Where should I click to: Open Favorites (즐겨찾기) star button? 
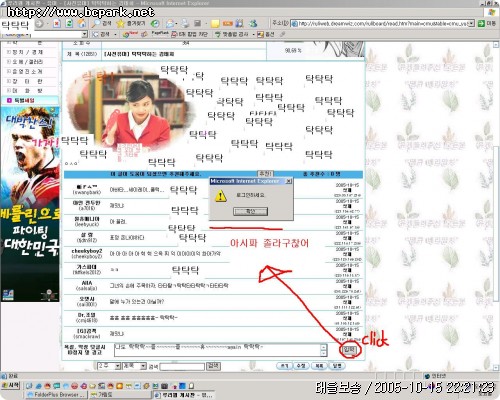point(131,23)
